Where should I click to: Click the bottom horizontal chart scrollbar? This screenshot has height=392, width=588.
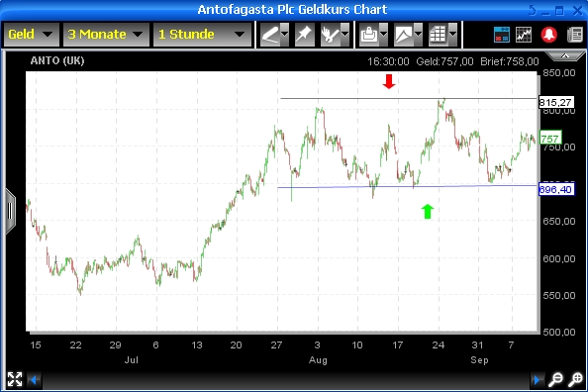pyautogui.click(x=285, y=380)
